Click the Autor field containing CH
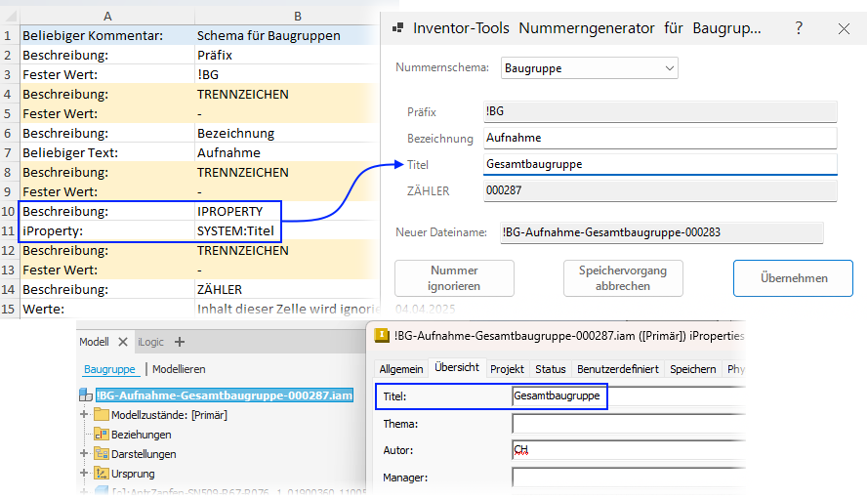This screenshot has width=868, height=499. (629, 450)
